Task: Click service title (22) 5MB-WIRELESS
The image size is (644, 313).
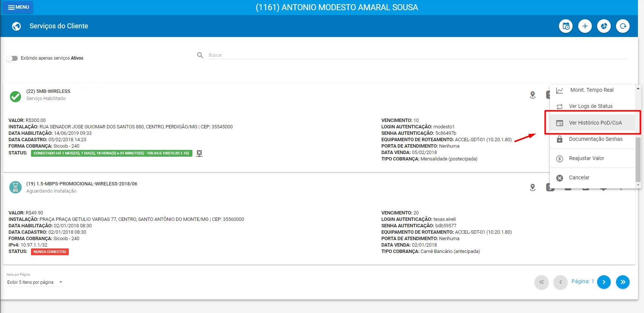Action: click(x=48, y=91)
